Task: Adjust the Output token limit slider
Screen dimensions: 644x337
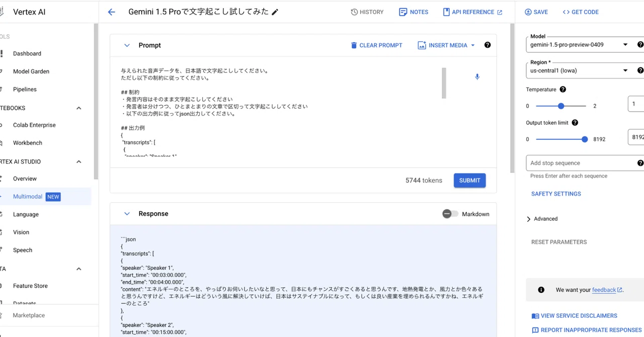Action: [585, 139]
